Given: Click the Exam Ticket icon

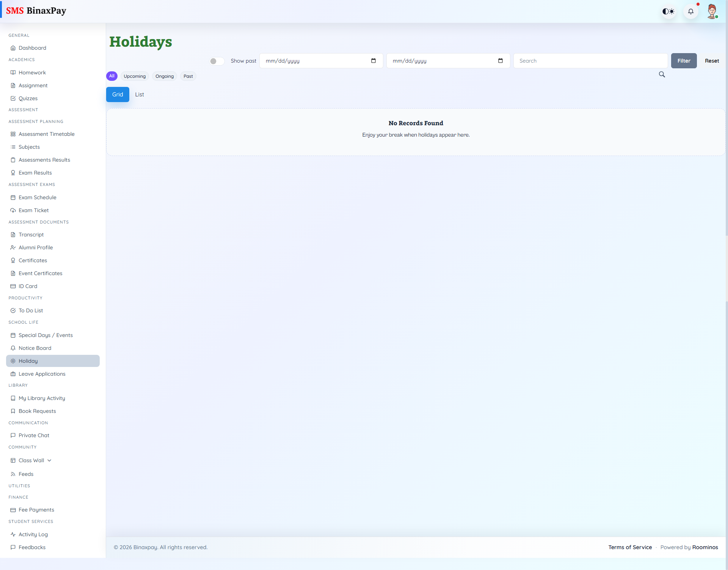Looking at the screenshot, I should click(x=13, y=210).
